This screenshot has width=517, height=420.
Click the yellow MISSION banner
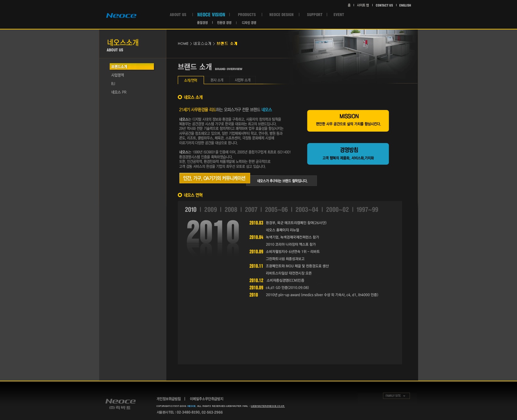(x=348, y=121)
